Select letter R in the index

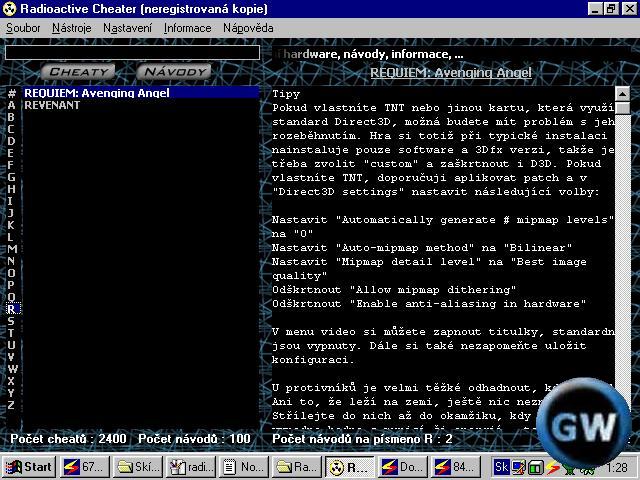(11, 309)
